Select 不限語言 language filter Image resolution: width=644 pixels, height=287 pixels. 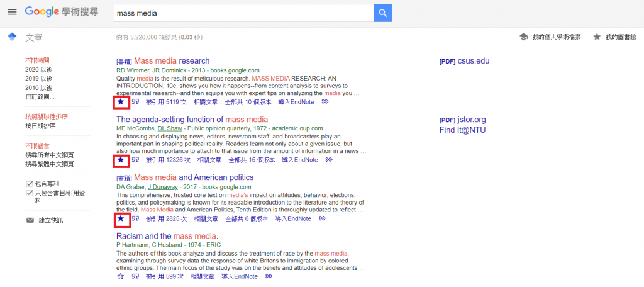(x=37, y=145)
